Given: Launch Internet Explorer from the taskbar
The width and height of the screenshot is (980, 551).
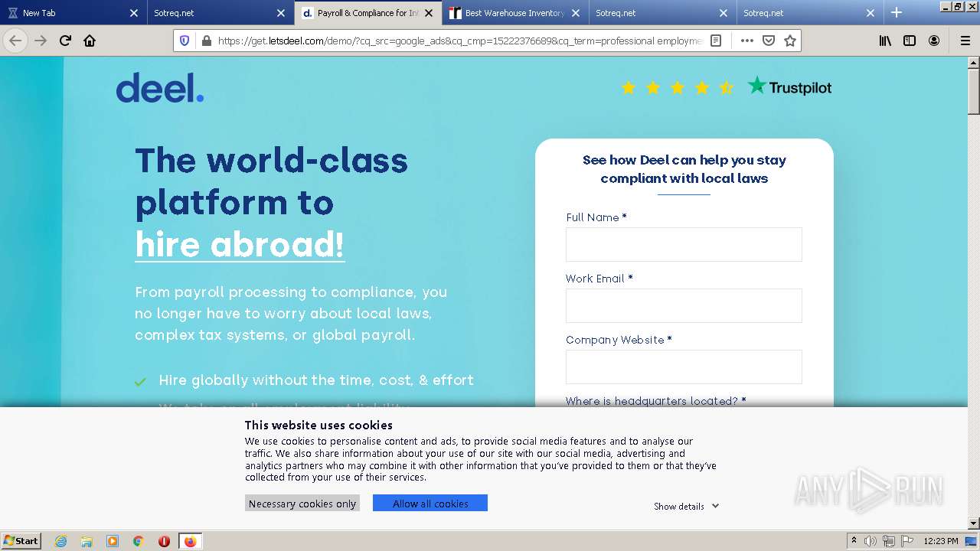Looking at the screenshot, I should click(60, 541).
